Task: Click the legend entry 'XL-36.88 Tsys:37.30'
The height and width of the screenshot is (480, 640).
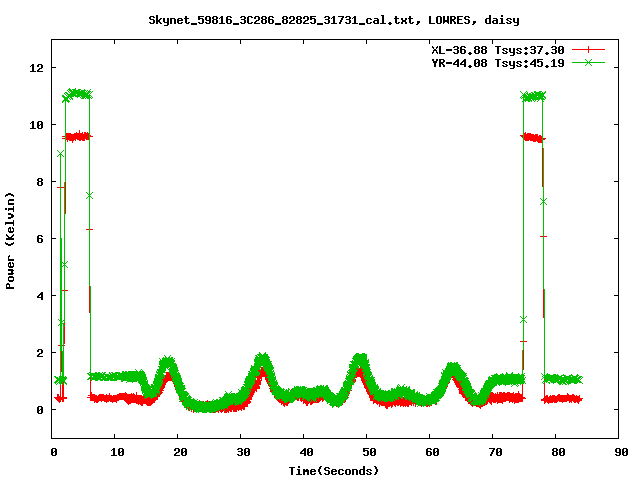Action: pyautogui.click(x=498, y=50)
